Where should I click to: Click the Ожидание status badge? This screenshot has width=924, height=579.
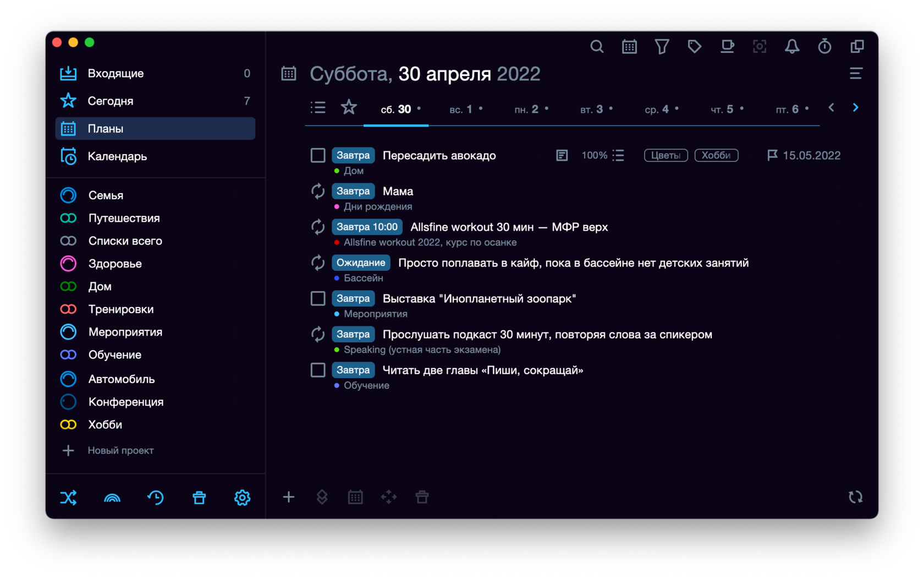pos(361,263)
